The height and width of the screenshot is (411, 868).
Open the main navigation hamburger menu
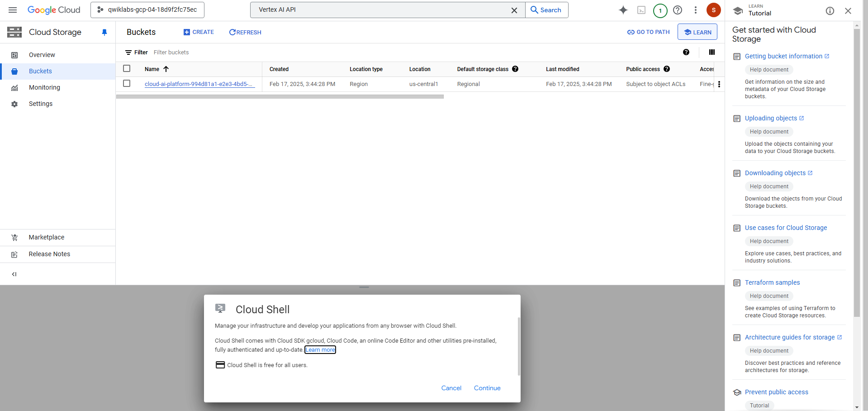click(x=13, y=10)
